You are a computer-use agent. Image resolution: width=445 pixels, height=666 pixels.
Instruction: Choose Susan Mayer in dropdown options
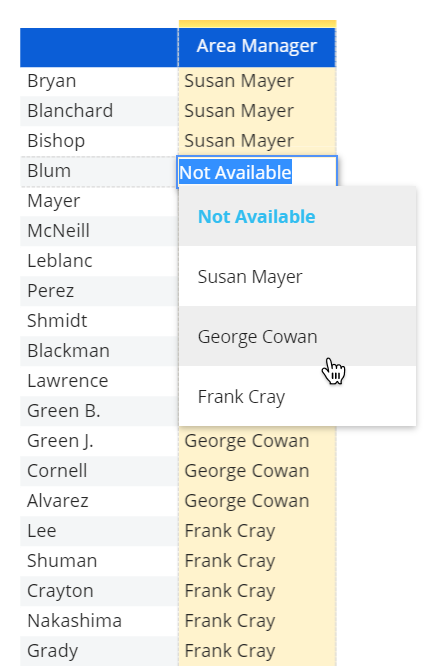point(297,277)
